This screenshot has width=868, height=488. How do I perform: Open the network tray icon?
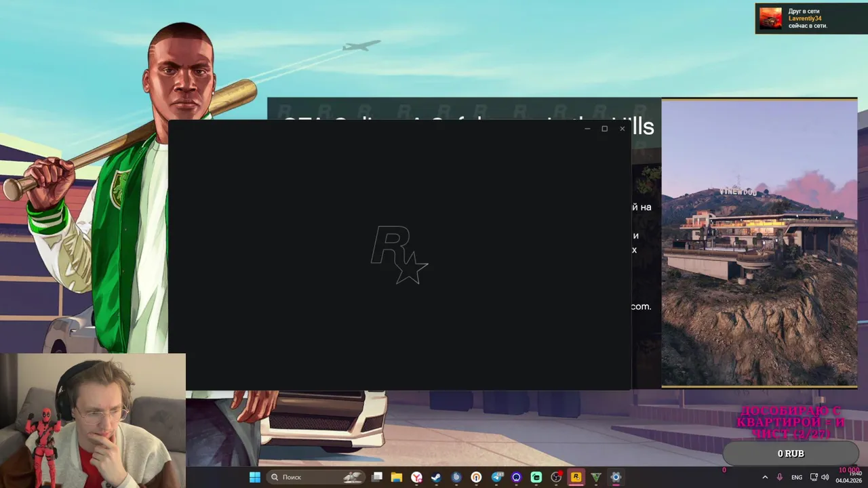pyautogui.click(x=814, y=477)
